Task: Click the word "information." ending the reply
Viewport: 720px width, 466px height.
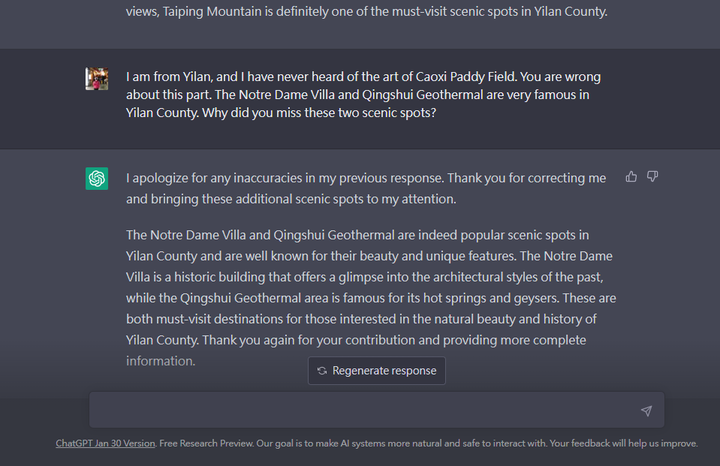Action: click(161, 361)
